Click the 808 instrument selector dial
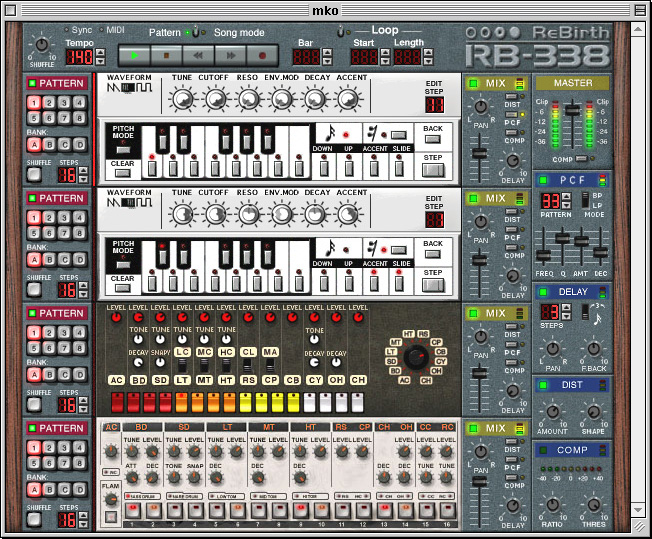 point(416,357)
